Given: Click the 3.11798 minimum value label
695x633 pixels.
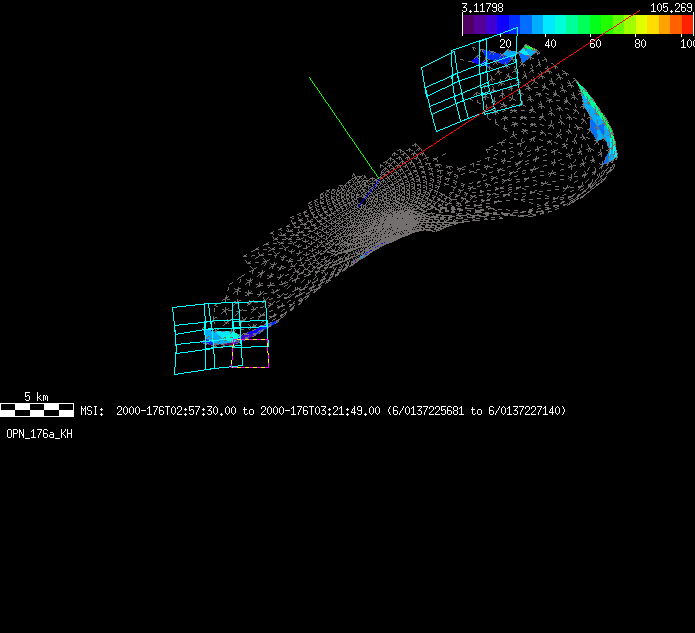Looking at the screenshot, I should click(x=482, y=8).
